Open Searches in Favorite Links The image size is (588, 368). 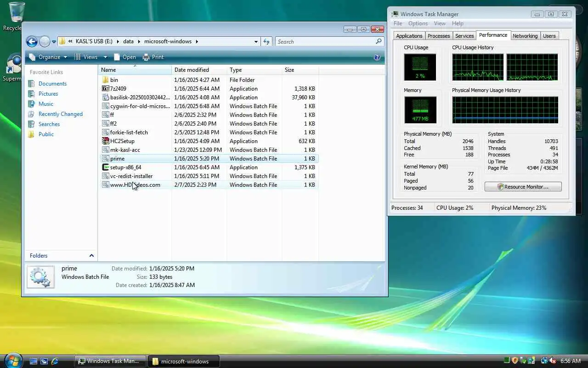tap(49, 124)
